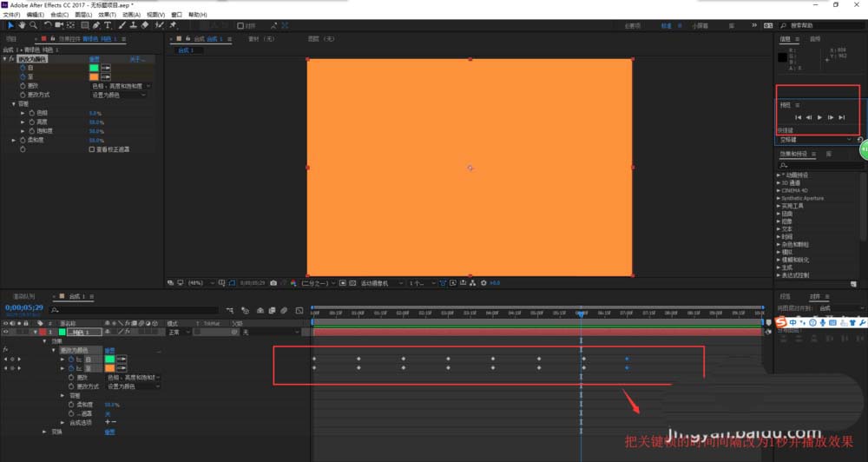Toggle stopwatch for 自 property in Effect Controls
The image size is (868, 462).
pyautogui.click(x=23, y=68)
